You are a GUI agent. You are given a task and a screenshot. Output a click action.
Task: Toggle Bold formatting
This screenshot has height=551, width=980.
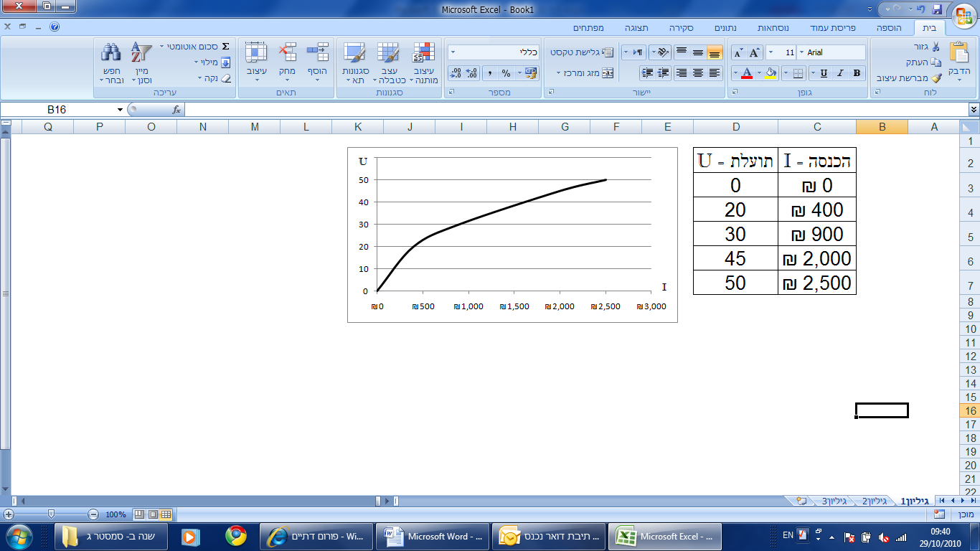pyautogui.click(x=857, y=73)
